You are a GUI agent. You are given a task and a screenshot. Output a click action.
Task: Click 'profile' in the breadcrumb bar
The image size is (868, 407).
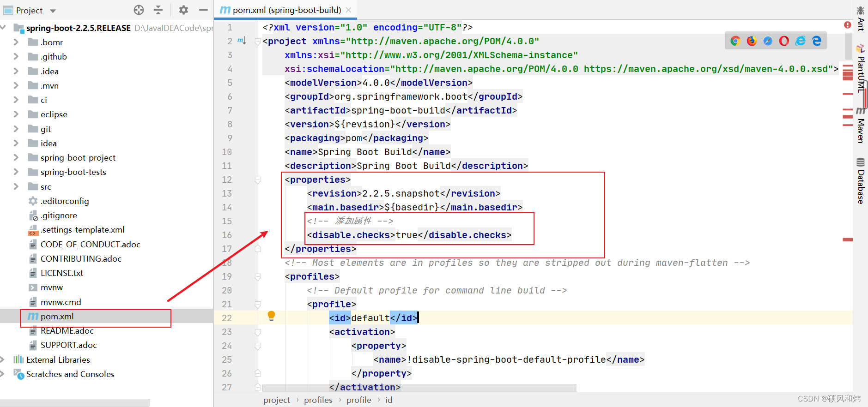[359, 400]
